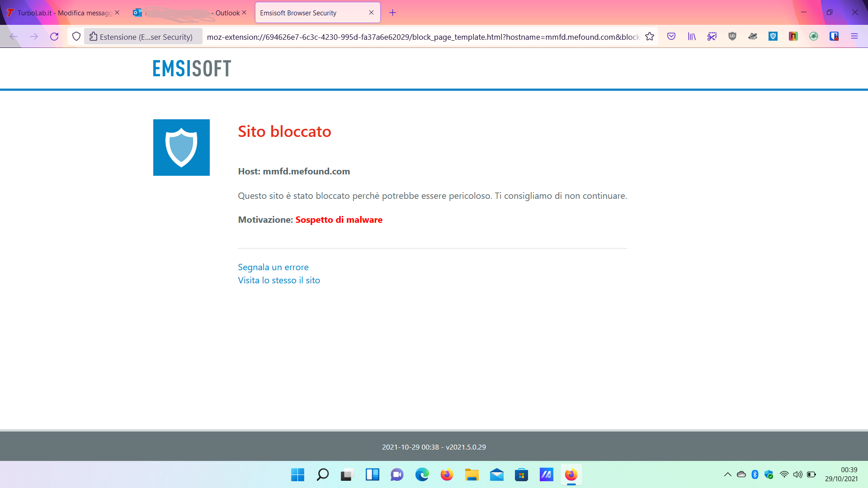868x488 pixels.
Task: Open the Privacy Badger extension icon
Action: 753,37
